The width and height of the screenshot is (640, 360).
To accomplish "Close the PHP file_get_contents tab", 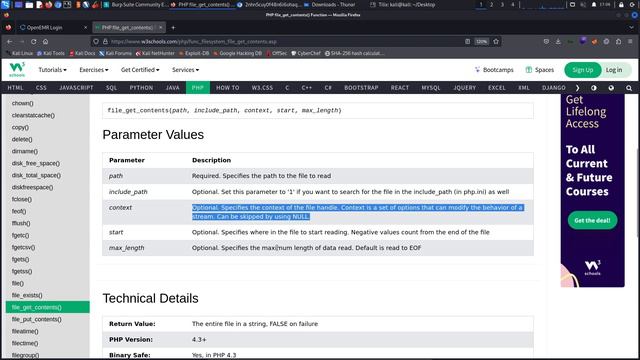I will tap(161, 27).
